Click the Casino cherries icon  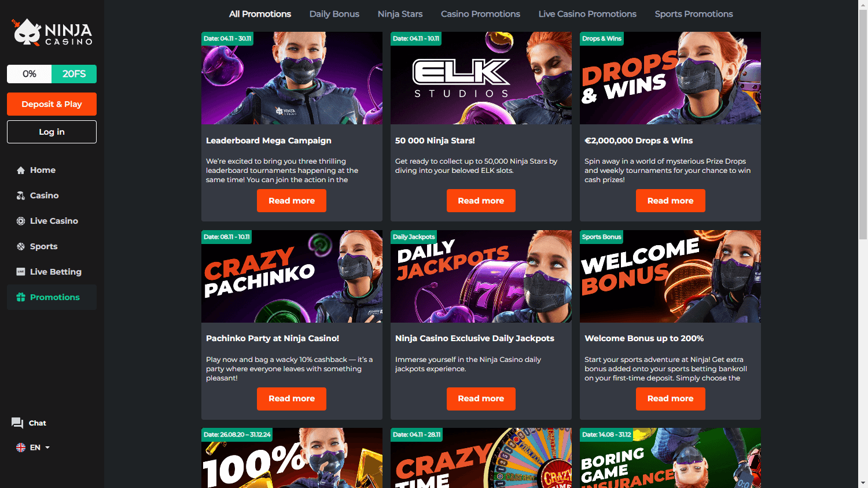pyautogui.click(x=21, y=195)
